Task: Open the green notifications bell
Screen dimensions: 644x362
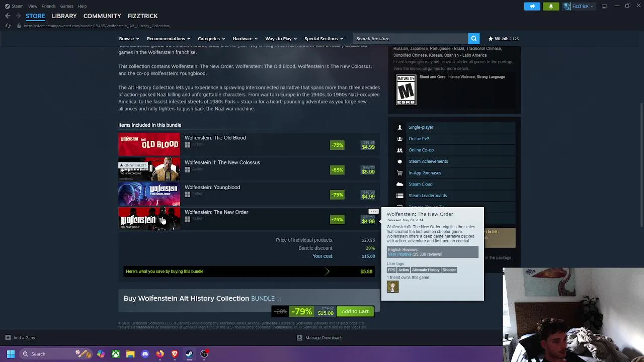Action: pyautogui.click(x=551, y=6)
